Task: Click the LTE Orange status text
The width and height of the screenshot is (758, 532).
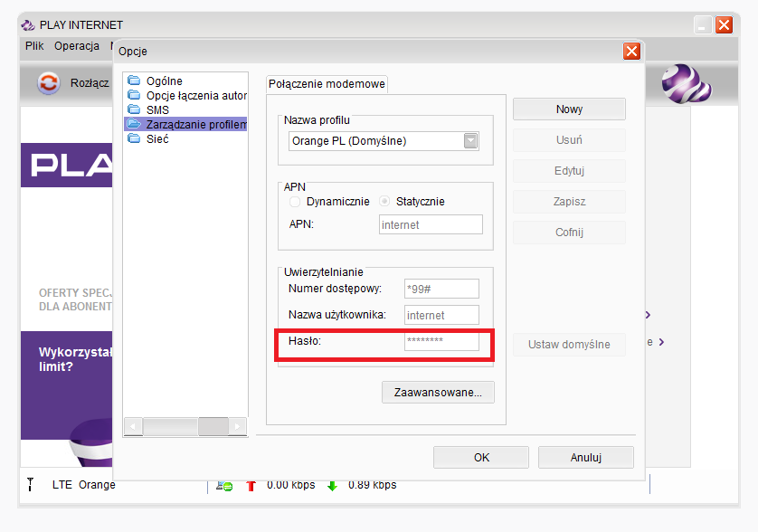Action: click(83, 485)
